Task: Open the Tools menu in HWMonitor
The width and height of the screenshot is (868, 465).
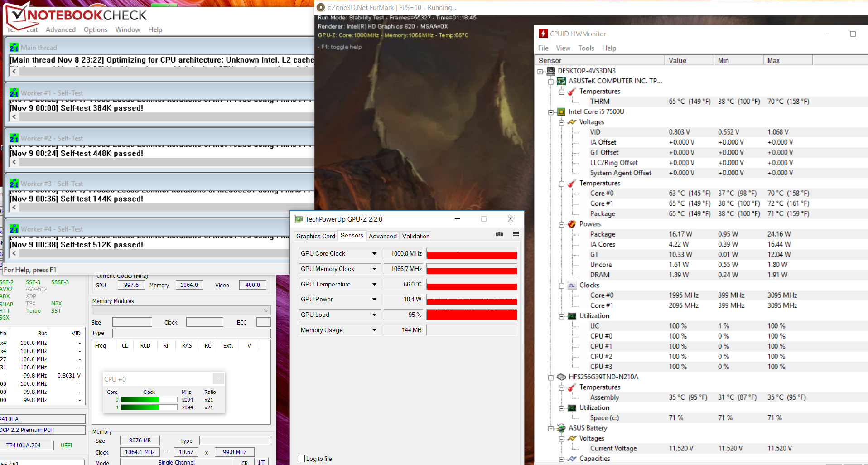Action: [586, 48]
